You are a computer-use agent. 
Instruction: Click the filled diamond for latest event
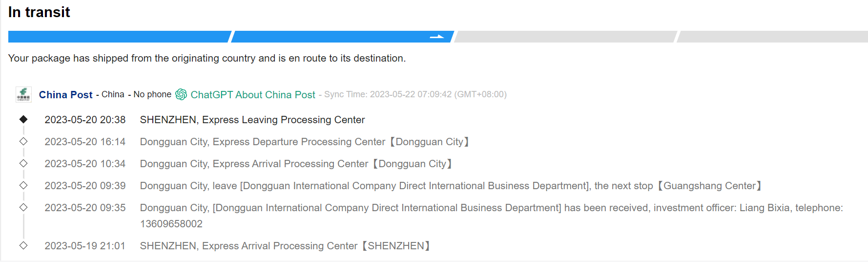[23, 119]
